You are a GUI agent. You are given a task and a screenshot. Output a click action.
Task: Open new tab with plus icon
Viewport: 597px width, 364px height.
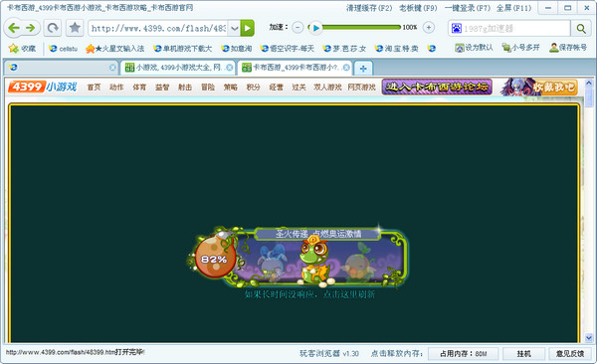363,69
